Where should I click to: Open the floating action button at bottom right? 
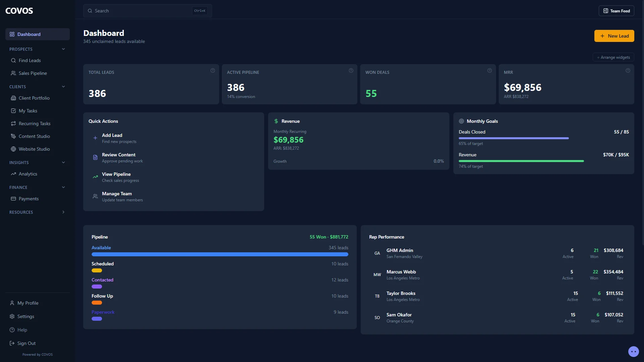coord(633,352)
